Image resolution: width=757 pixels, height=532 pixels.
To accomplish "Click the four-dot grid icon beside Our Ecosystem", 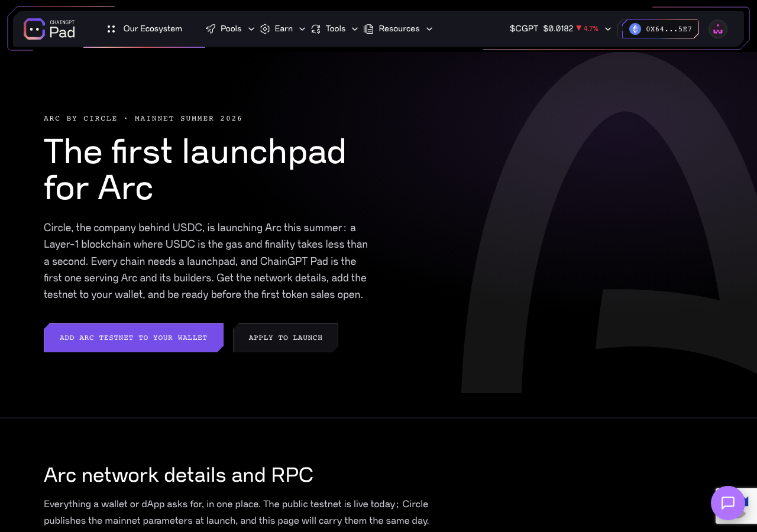I will 111,29.
